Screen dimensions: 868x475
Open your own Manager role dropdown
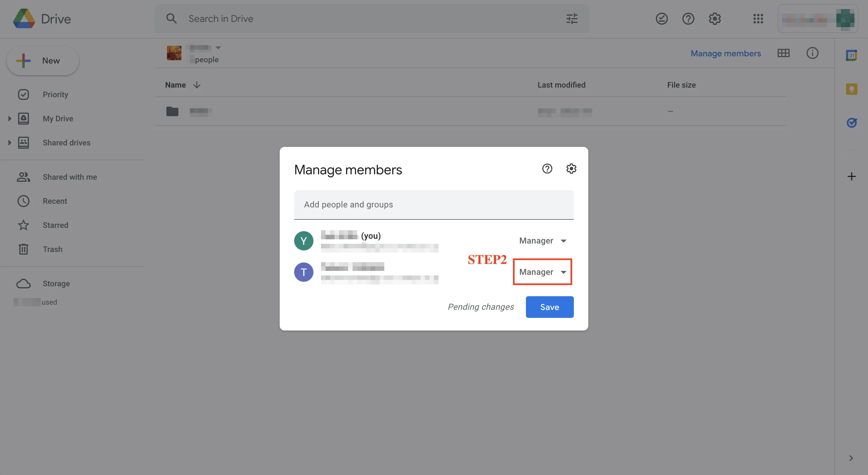tap(542, 241)
